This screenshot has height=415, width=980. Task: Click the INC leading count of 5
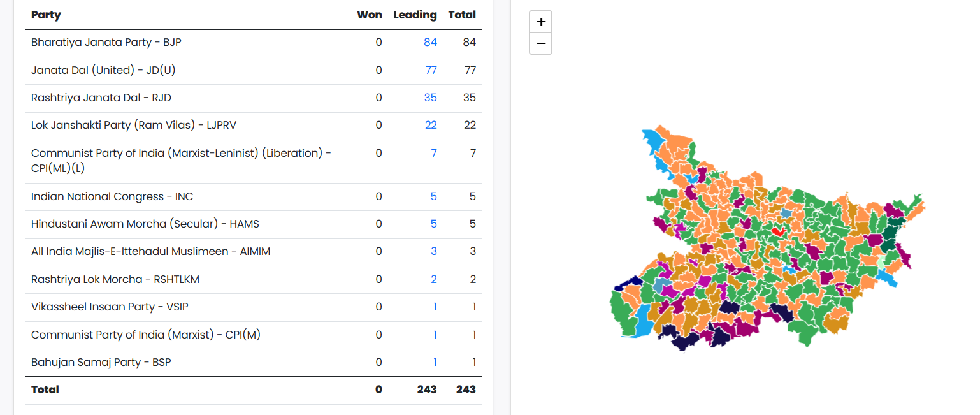pos(434,196)
